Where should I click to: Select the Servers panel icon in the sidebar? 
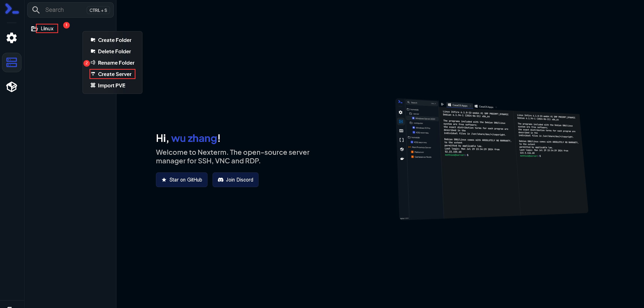pos(12,62)
